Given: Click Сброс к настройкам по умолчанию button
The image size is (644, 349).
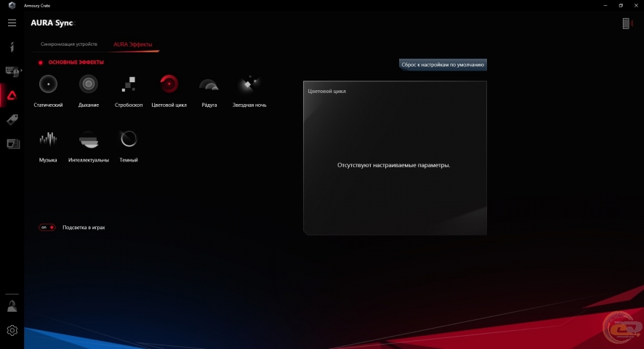Looking at the screenshot, I should [443, 65].
